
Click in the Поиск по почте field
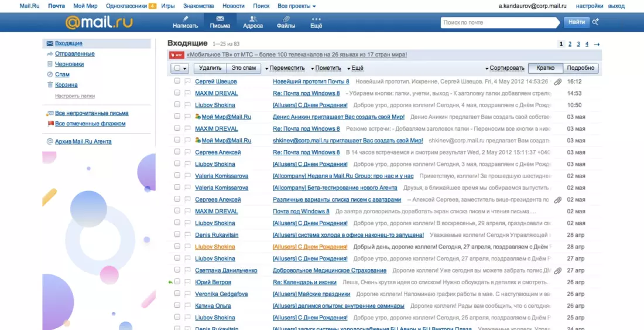point(499,23)
